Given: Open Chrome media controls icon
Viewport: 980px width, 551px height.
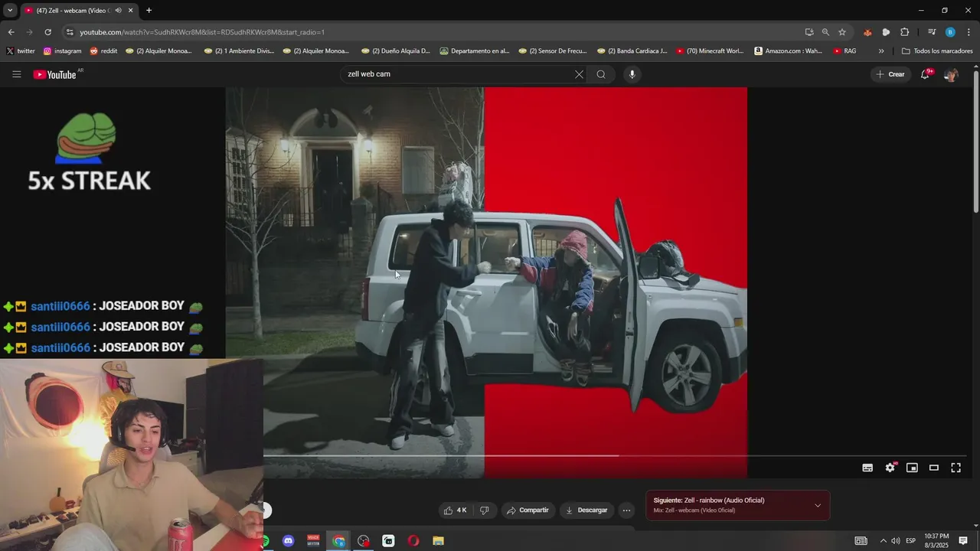Looking at the screenshot, I should click(932, 32).
